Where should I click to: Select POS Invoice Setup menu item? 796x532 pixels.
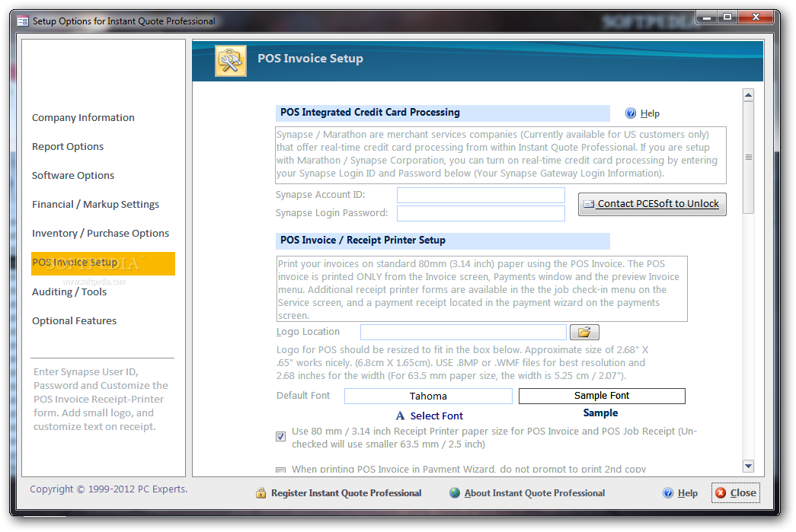pyautogui.click(x=103, y=264)
